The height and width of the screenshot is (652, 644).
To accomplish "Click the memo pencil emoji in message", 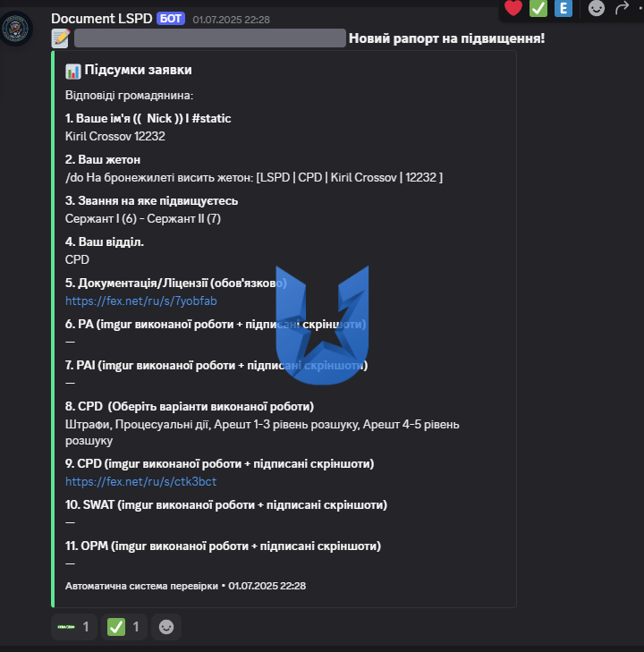I will point(61,38).
